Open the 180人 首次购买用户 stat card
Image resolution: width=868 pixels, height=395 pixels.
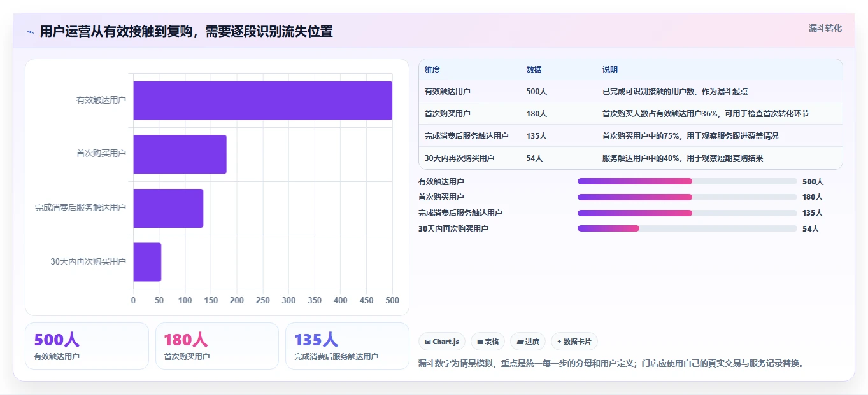(x=217, y=346)
